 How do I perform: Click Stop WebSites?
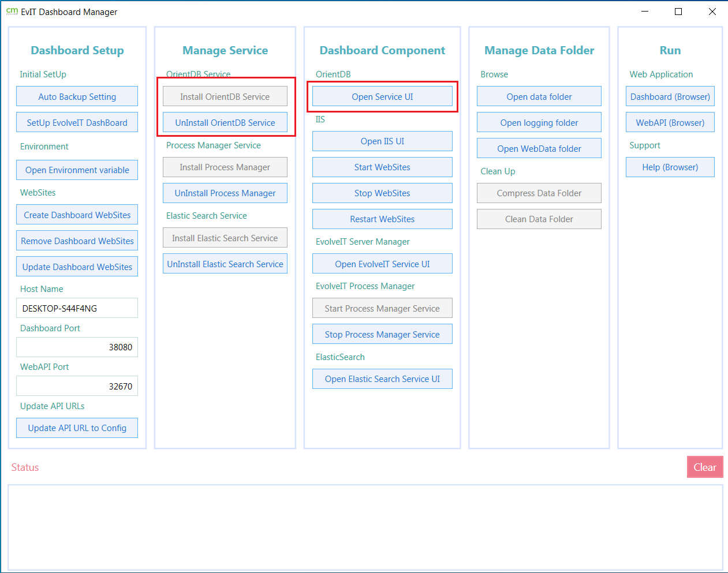(382, 193)
